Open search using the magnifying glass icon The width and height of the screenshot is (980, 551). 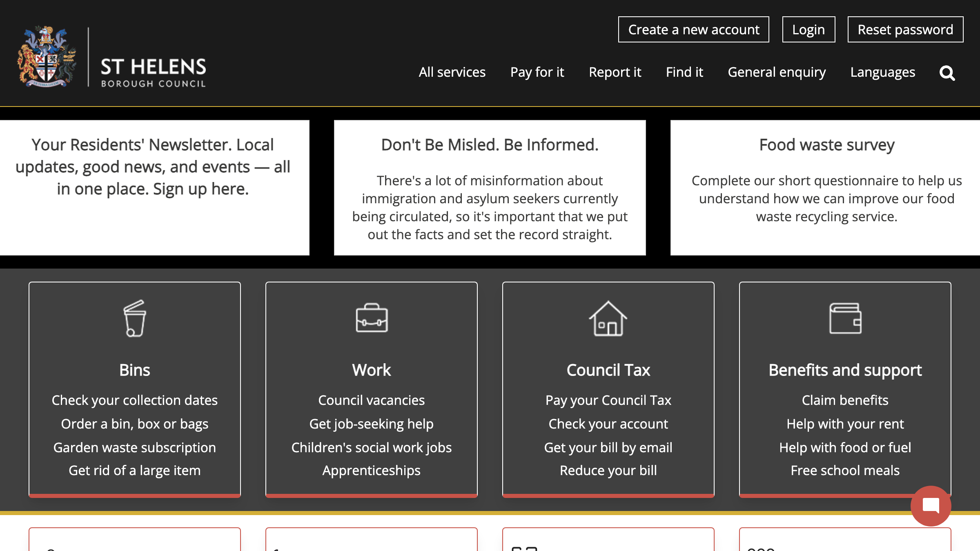(947, 73)
